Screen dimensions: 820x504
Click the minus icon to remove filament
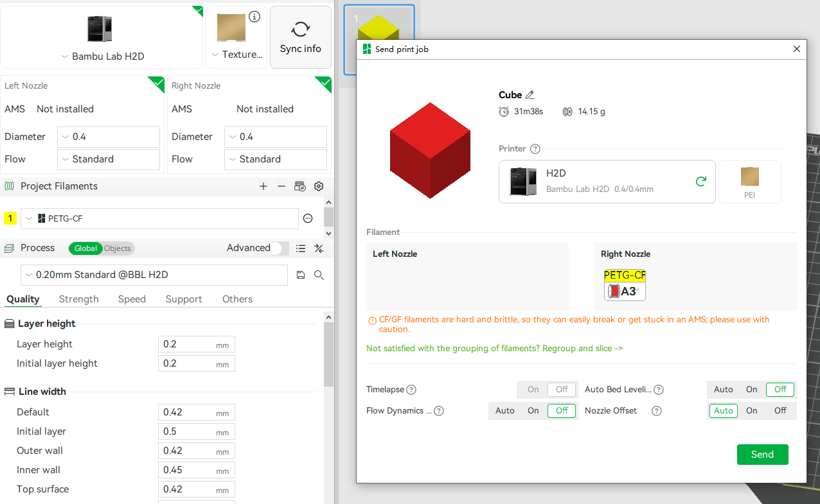point(281,186)
